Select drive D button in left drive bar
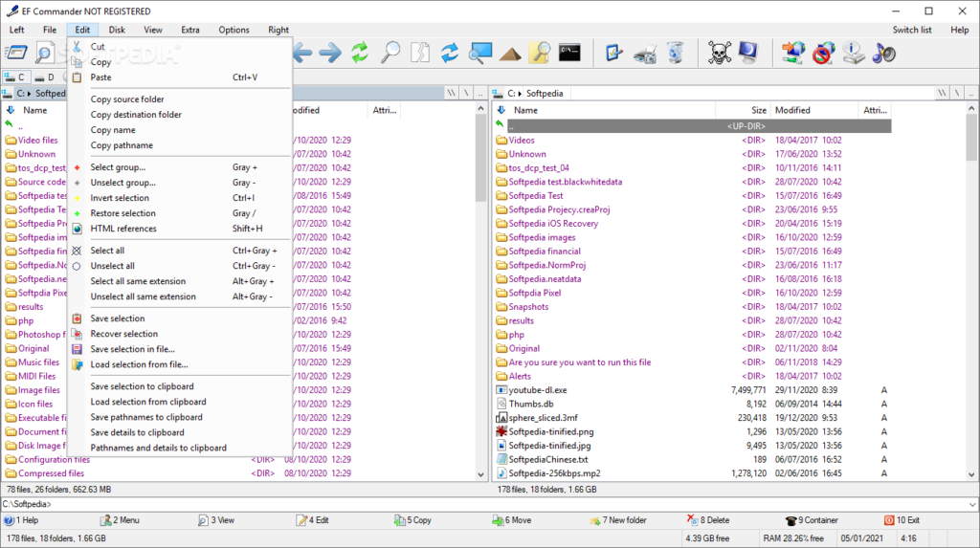This screenshot has height=548, width=980. [45, 77]
